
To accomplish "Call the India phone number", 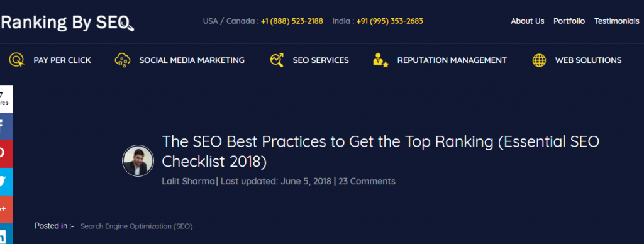I will tap(389, 21).
